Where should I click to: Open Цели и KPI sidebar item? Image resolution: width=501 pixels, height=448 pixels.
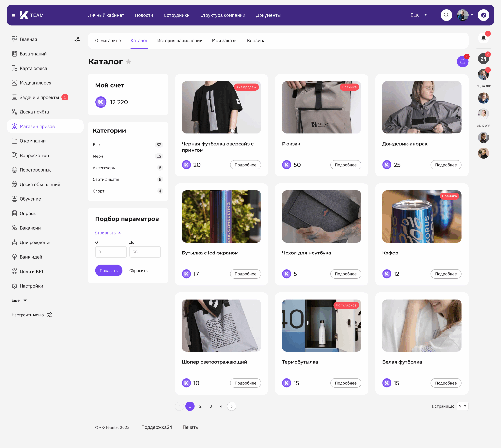(31, 272)
